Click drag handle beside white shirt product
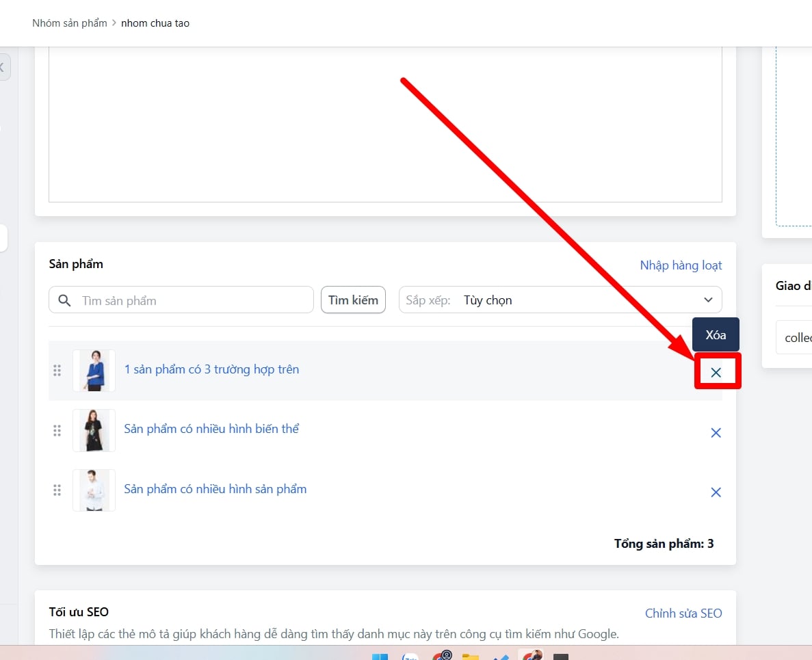 tap(57, 490)
